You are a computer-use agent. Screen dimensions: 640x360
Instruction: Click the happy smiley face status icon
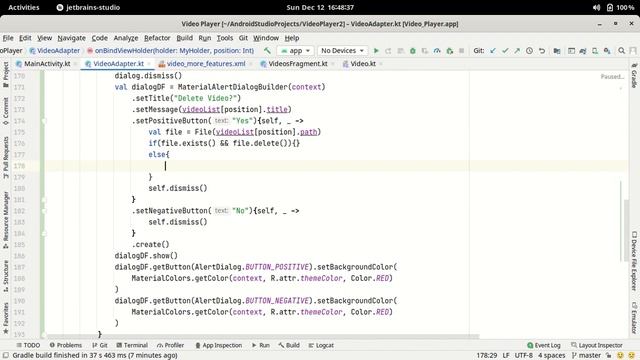coord(620,356)
